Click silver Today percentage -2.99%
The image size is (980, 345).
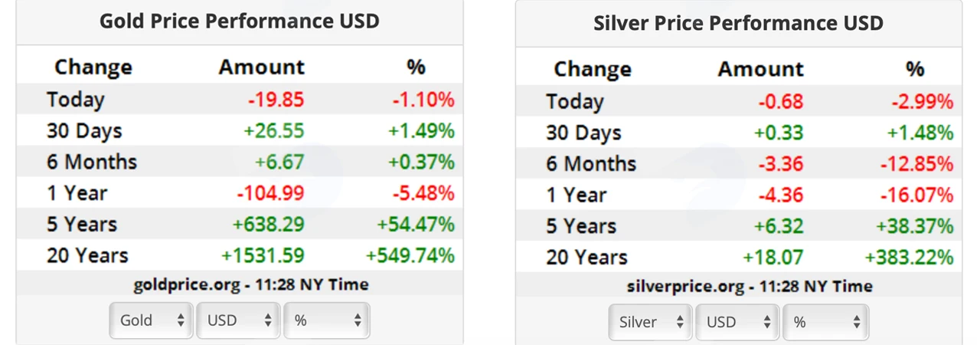pos(922,101)
